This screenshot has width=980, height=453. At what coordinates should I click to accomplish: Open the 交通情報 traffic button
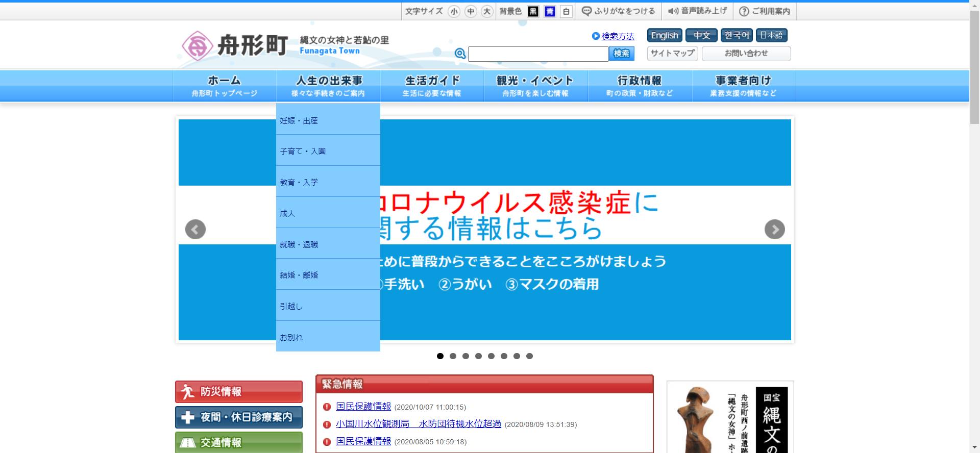pos(238,442)
